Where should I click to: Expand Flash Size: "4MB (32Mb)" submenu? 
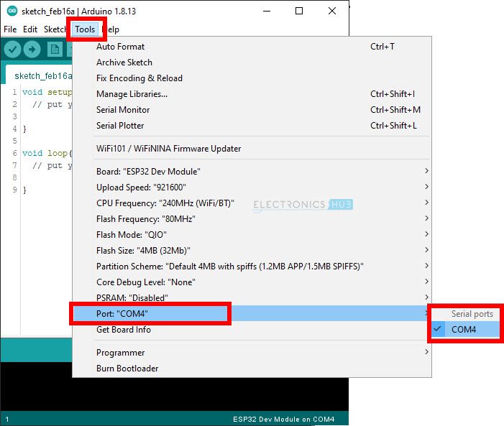pyautogui.click(x=252, y=250)
